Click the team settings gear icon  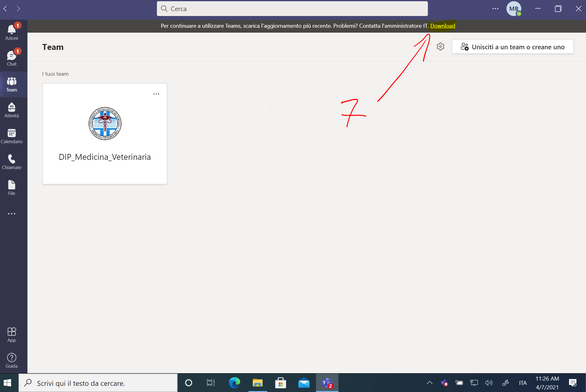tap(440, 46)
